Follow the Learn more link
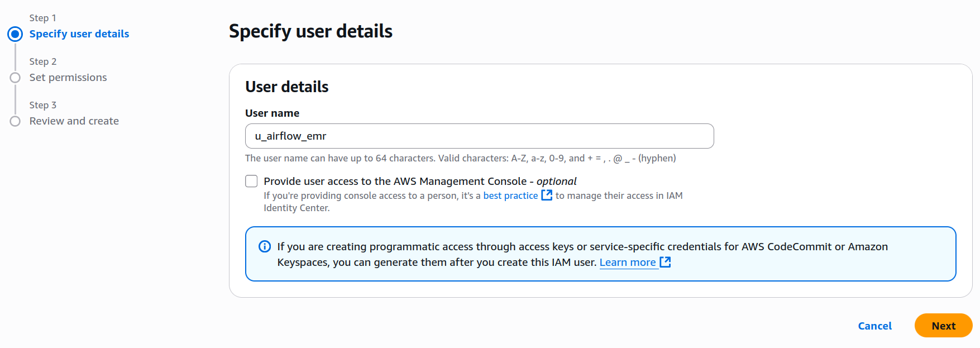Image resolution: width=980 pixels, height=348 pixels. (x=627, y=263)
